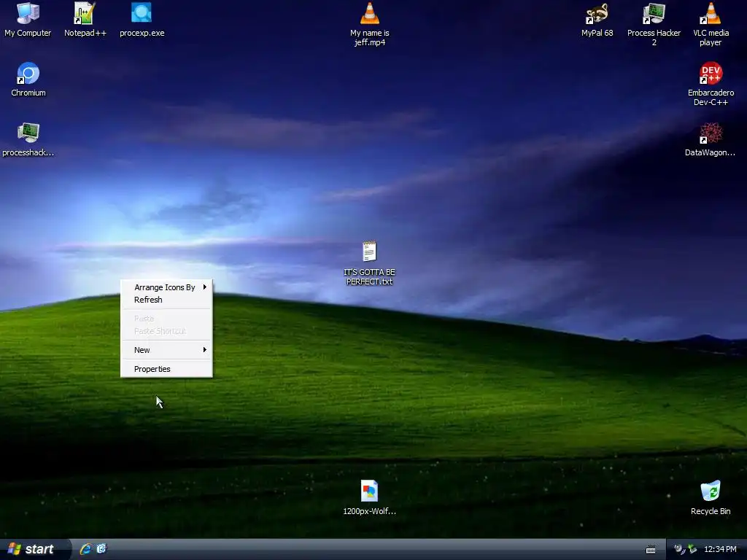Select the DataWagon... shortcut icon
Viewport: 747px width, 560px height.
click(711, 139)
